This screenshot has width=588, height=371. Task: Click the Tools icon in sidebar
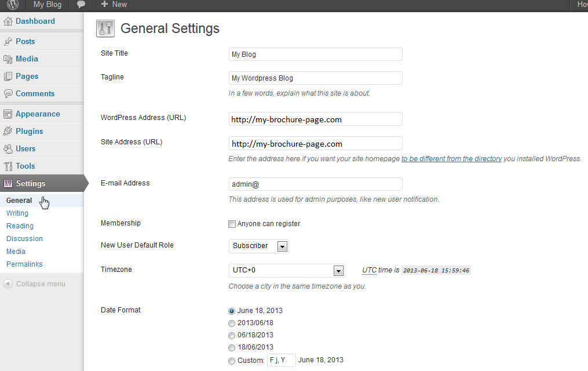tap(8, 166)
